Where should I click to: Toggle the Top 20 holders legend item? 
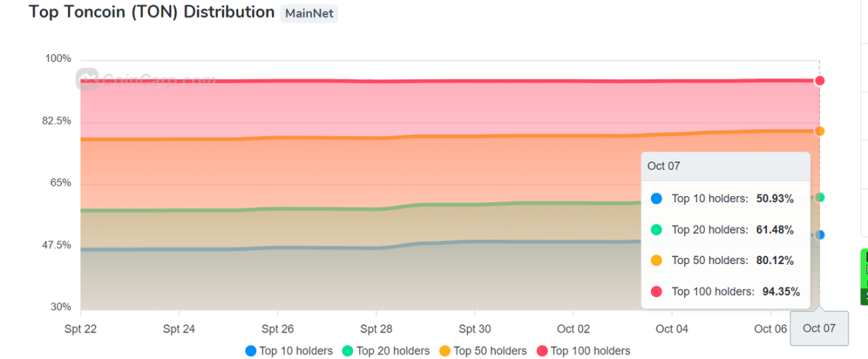[x=386, y=351]
